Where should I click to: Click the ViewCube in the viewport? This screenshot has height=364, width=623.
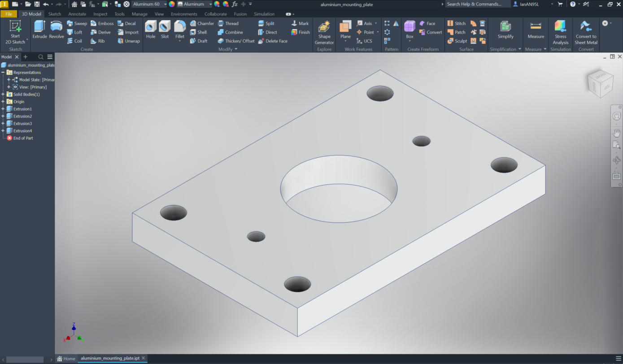pos(601,83)
